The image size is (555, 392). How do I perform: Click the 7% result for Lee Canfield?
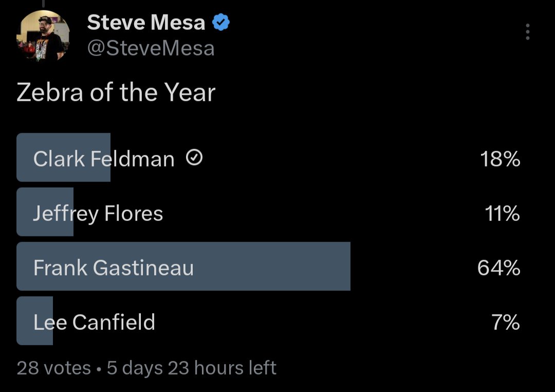click(506, 322)
